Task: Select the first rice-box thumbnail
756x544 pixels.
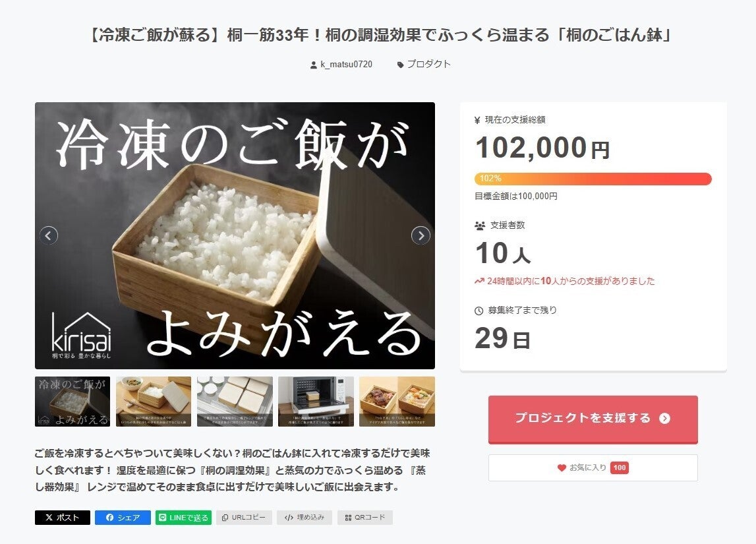Action: (73, 402)
